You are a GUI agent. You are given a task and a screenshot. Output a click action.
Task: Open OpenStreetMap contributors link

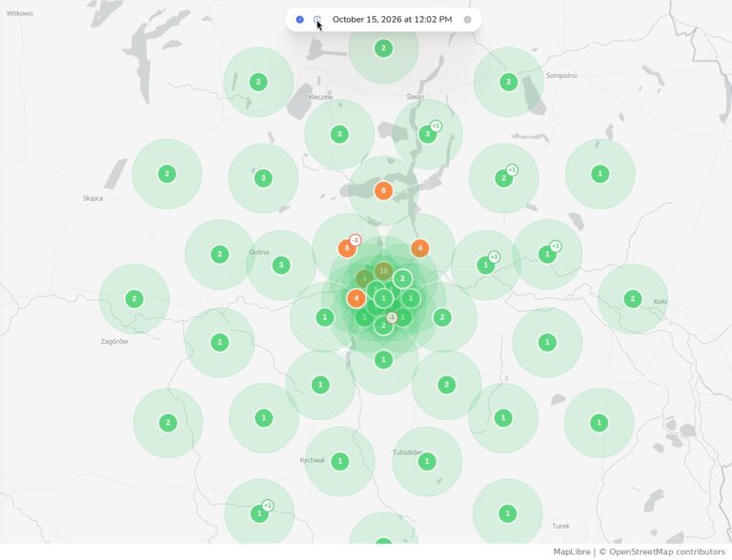tap(667, 551)
